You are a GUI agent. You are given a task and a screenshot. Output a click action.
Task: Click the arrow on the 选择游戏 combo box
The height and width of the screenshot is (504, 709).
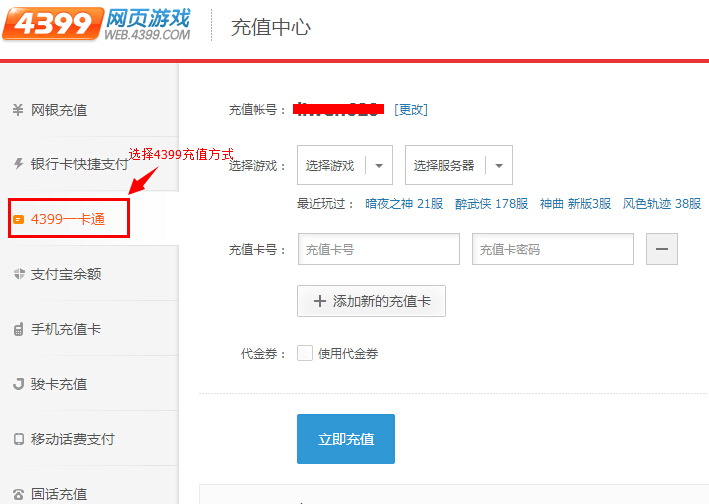[x=379, y=165]
